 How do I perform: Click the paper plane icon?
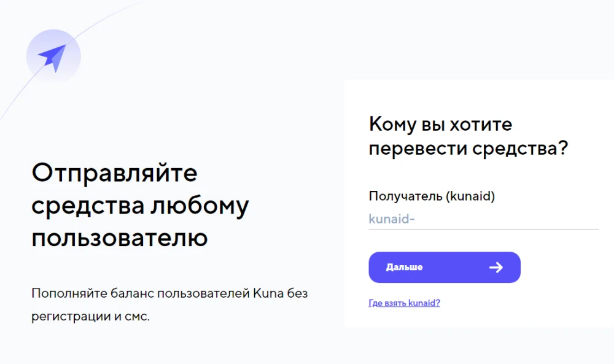coord(53,58)
